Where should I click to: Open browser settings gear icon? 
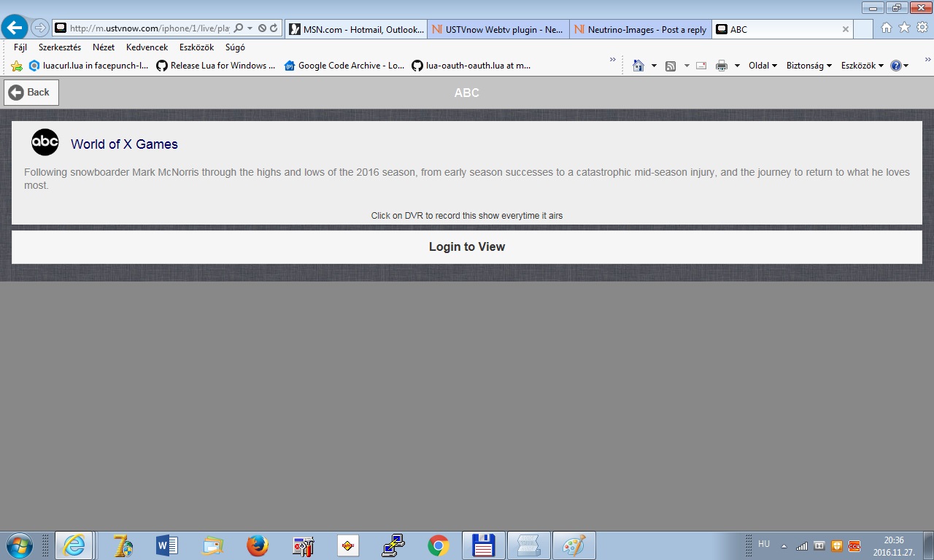922,28
